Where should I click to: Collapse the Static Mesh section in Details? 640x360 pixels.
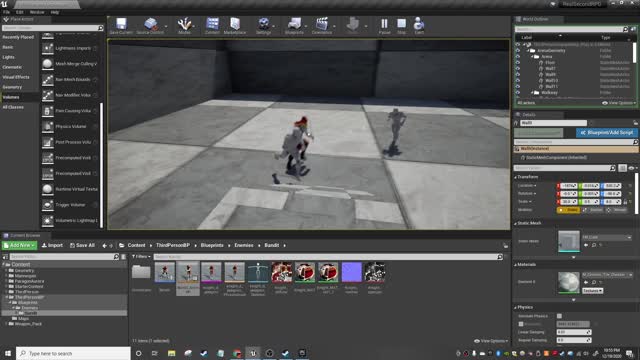tap(516, 223)
